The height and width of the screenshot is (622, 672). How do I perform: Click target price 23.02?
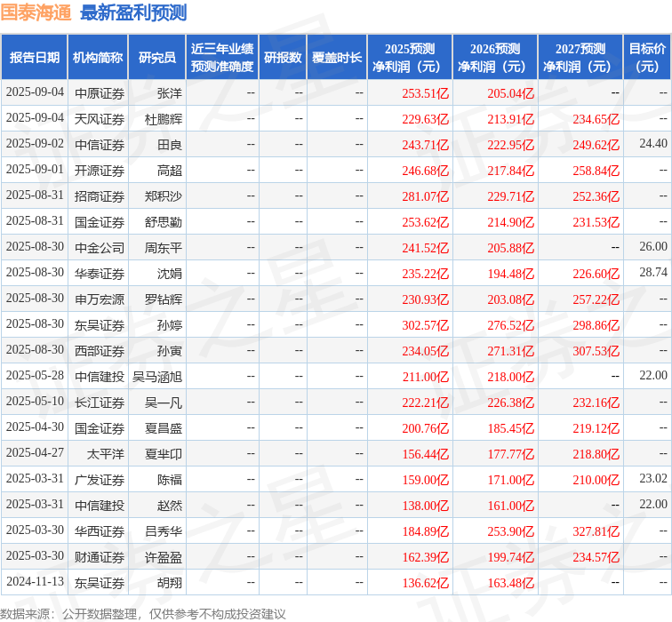coord(653,478)
